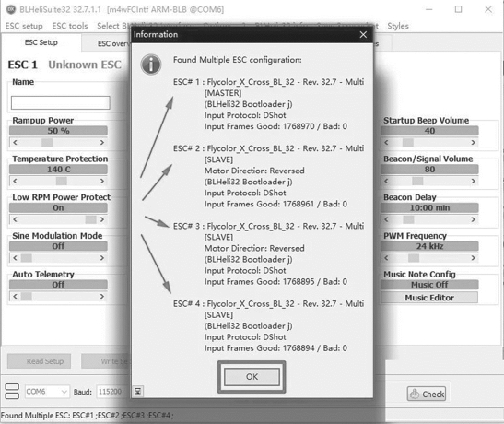The height and width of the screenshot is (424, 504).
Task: Minimize the BLHeliSuite32 window
Action: [x=428, y=9]
